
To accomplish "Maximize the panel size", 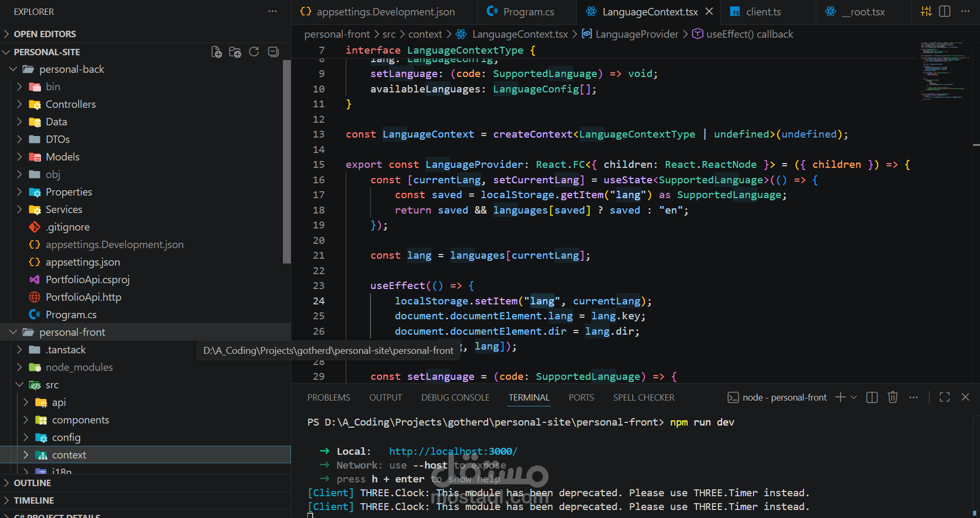I will click(945, 397).
